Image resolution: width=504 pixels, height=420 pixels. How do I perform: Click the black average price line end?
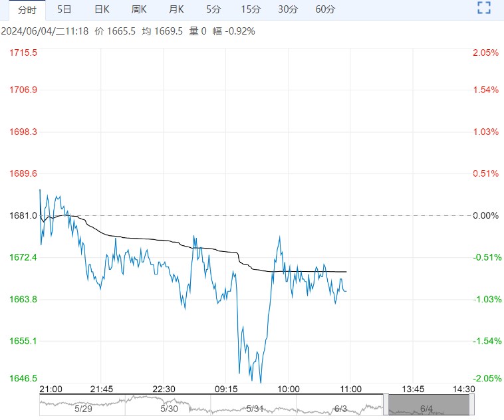(346, 272)
